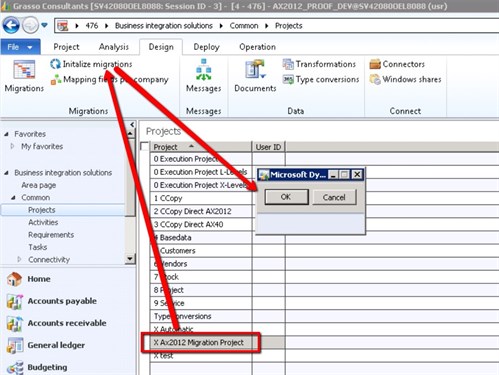Open the Messages ribbon icon
499x375 pixels.
(204, 70)
